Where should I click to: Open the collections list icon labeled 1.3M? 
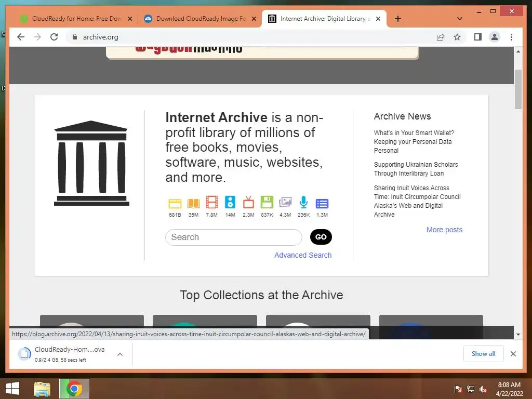click(x=322, y=204)
